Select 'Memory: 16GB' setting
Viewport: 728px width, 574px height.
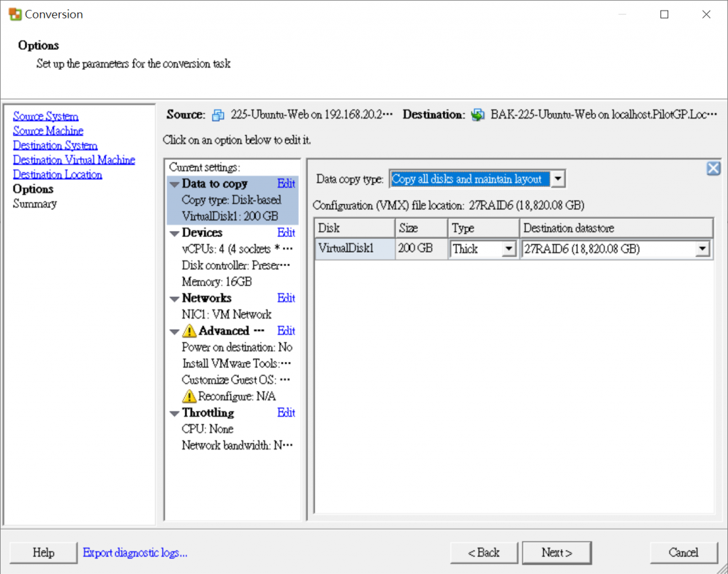tap(217, 282)
